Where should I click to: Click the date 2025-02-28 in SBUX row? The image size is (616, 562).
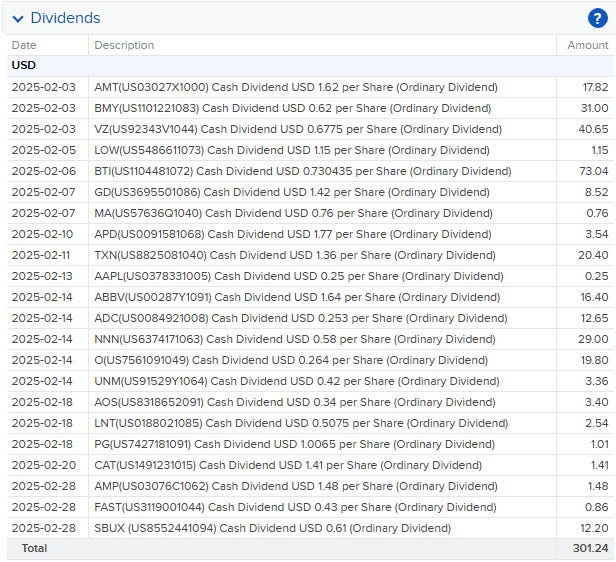click(44, 529)
